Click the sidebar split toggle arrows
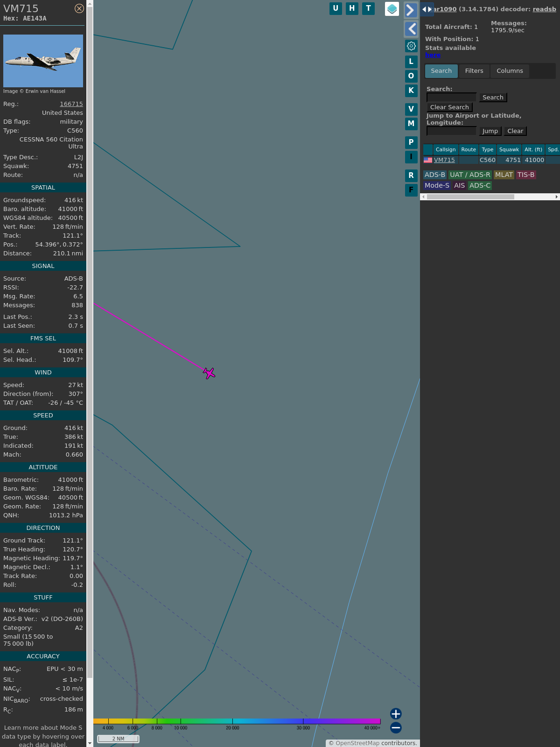This screenshot has width=560, height=747. click(x=427, y=9)
